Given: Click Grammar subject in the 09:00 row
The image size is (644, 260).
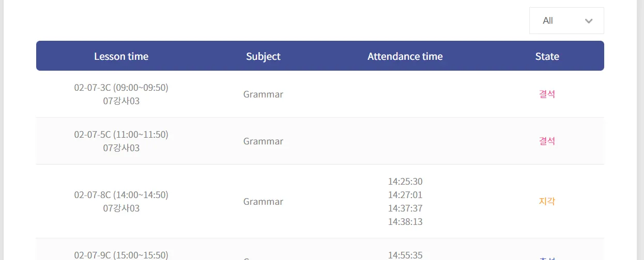Looking at the screenshot, I should pyautogui.click(x=263, y=94).
